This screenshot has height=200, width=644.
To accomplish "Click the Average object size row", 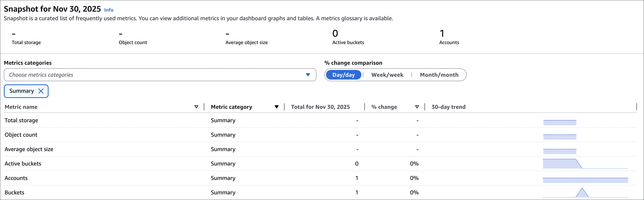I will (x=29, y=149).
